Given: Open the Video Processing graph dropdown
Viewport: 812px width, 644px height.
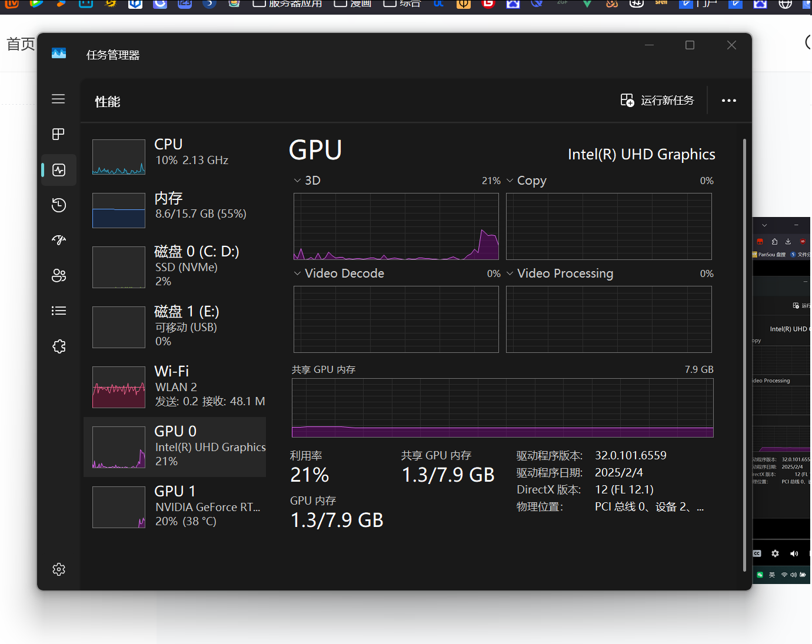Looking at the screenshot, I should pyautogui.click(x=510, y=273).
